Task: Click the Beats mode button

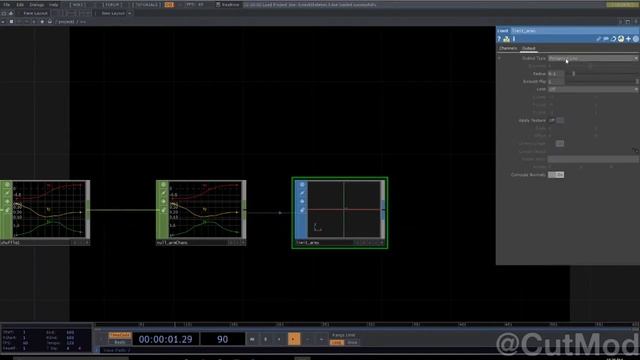Action: 120,342
